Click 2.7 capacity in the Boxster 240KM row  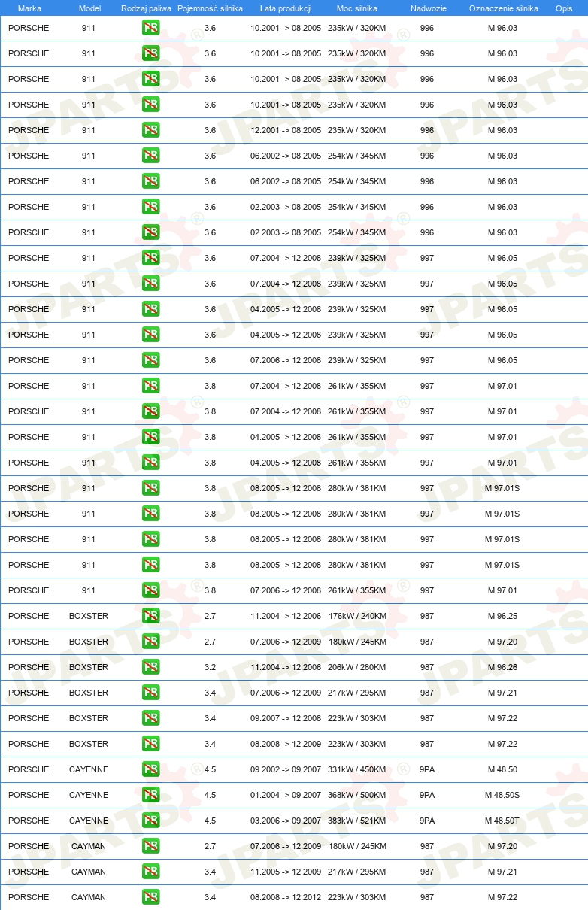210,616
